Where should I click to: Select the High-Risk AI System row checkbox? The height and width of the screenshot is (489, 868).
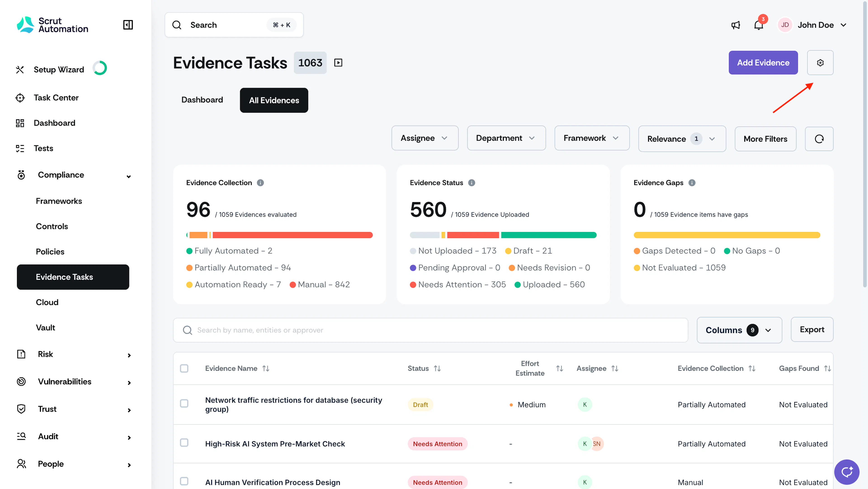tap(184, 443)
